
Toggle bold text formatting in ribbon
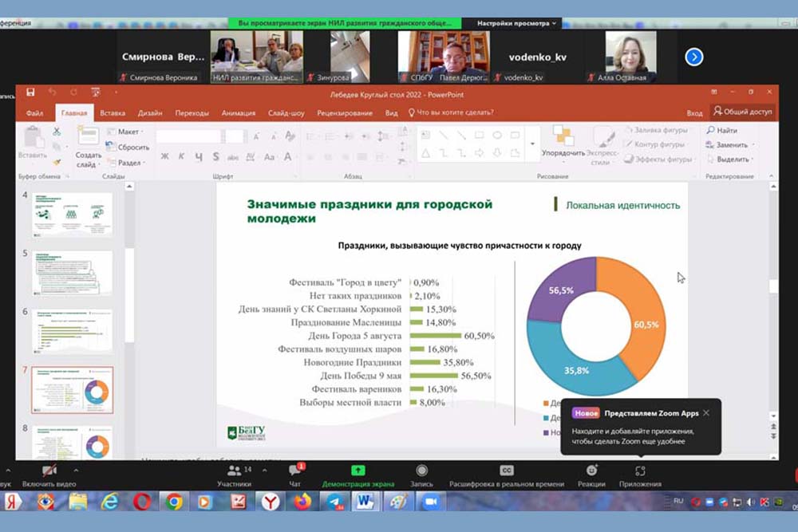pyautogui.click(x=165, y=156)
